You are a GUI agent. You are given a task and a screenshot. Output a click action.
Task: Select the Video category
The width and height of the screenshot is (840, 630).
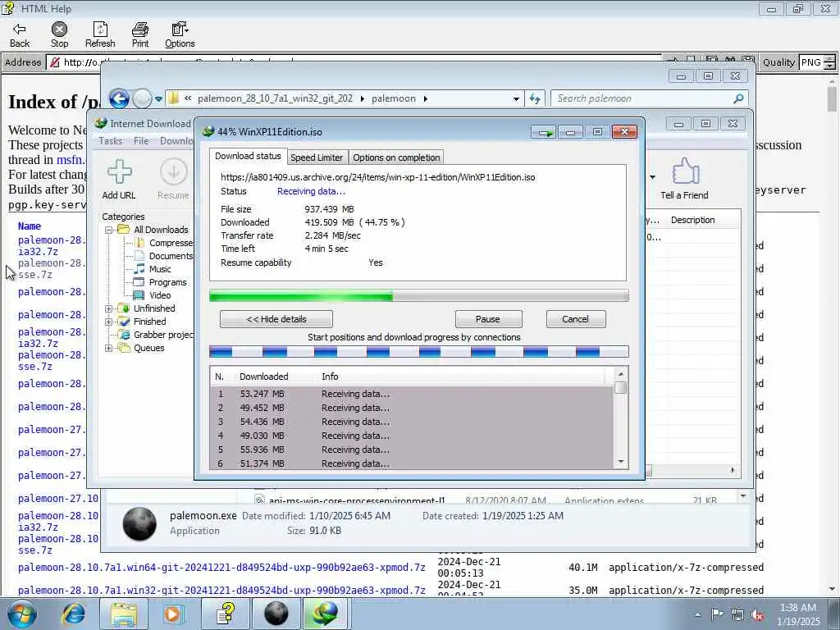(x=160, y=295)
